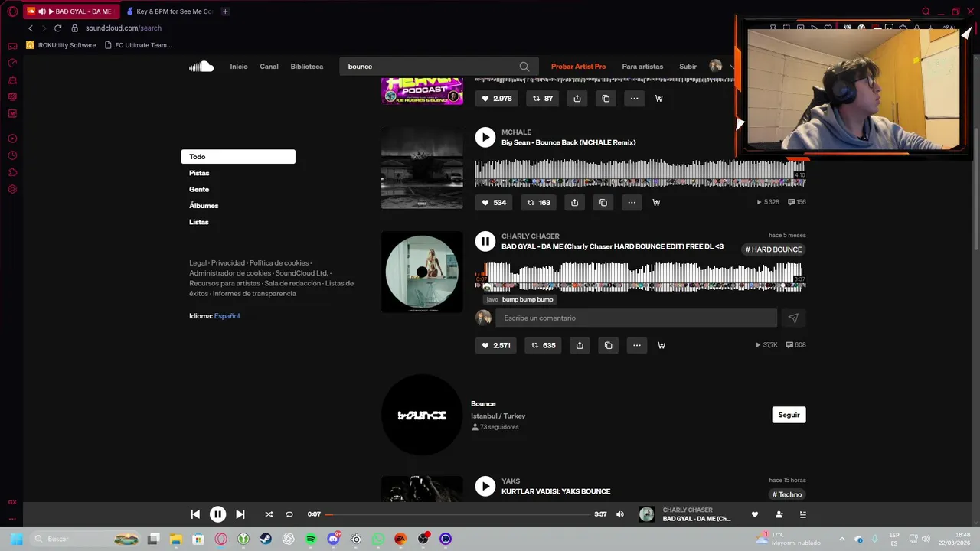Skip to the next track
980x551 pixels.
[x=240, y=515]
